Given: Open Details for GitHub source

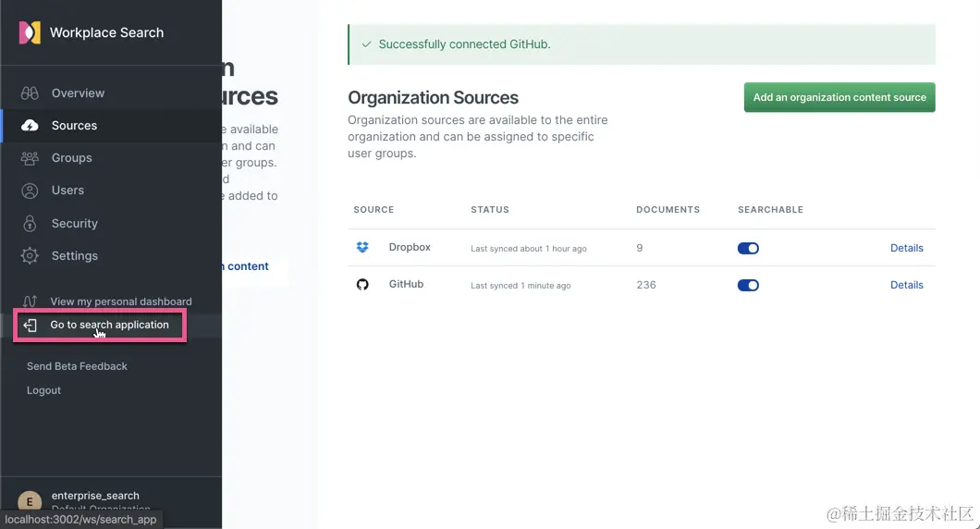Looking at the screenshot, I should click(906, 285).
